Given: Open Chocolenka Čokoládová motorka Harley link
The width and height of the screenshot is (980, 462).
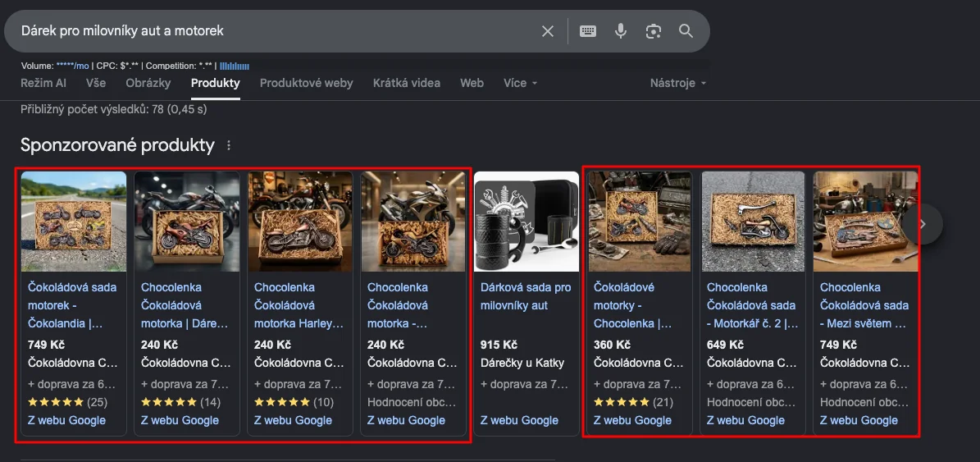Looking at the screenshot, I should click(299, 306).
